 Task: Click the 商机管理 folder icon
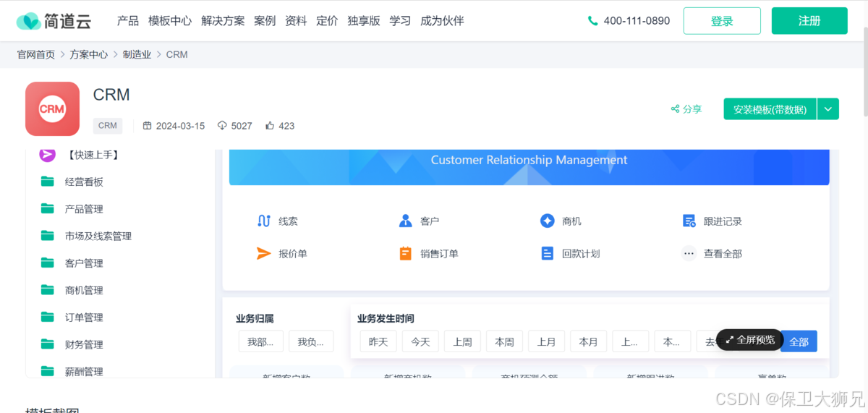click(x=48, y=290)
